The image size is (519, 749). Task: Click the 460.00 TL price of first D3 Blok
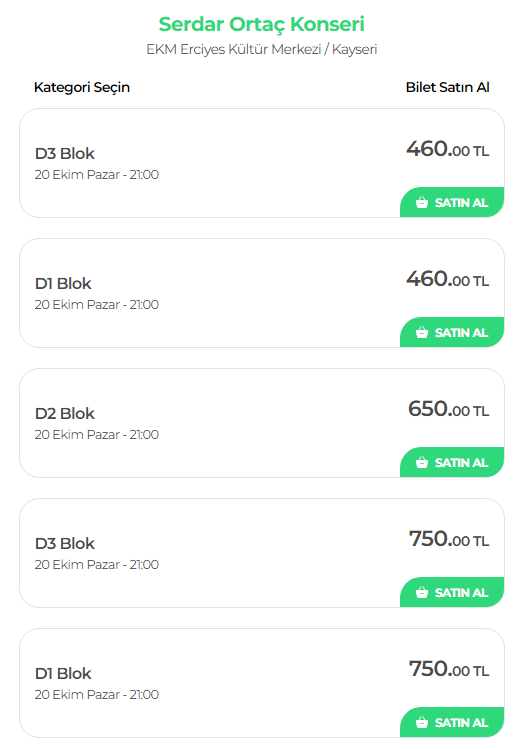(448, 150)
